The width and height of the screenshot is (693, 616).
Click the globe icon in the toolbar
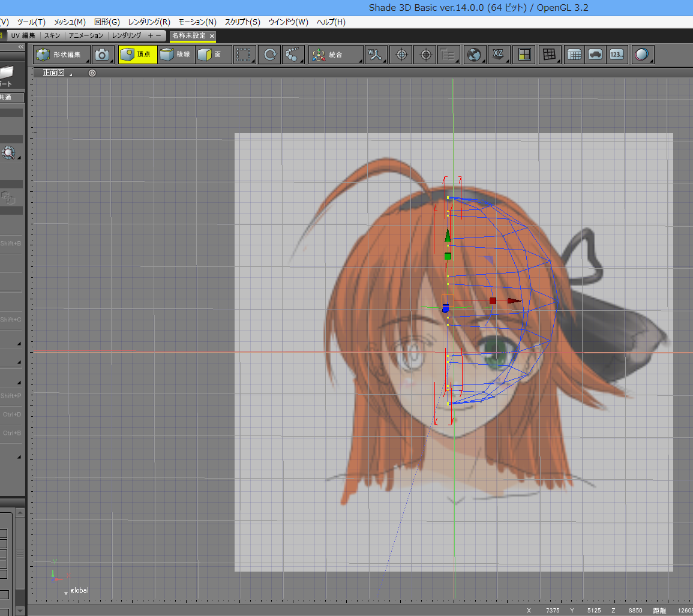point(474,55)
